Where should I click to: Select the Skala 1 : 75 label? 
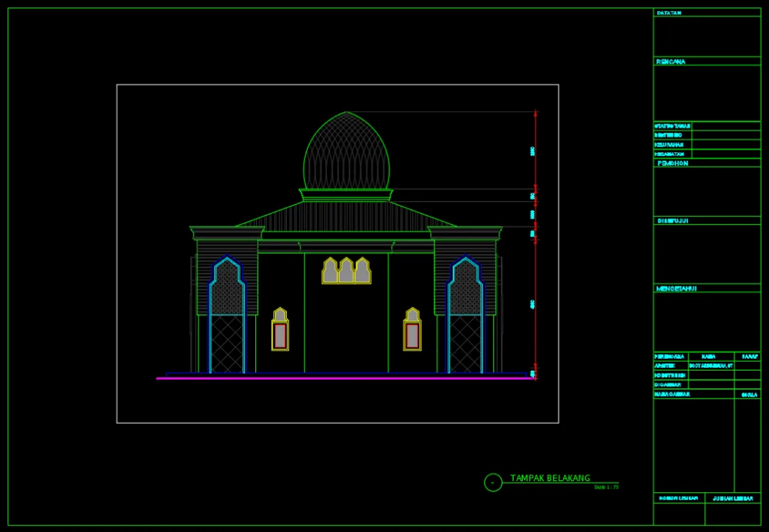[606, 488]
